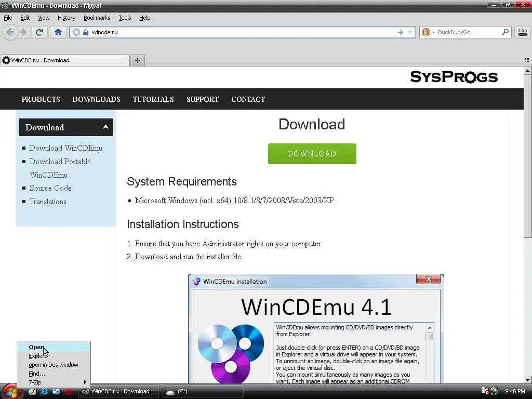The width and height of the screenshot is (532, 399).
Task: Open the Source Code sidebar link
Action: 50,188
